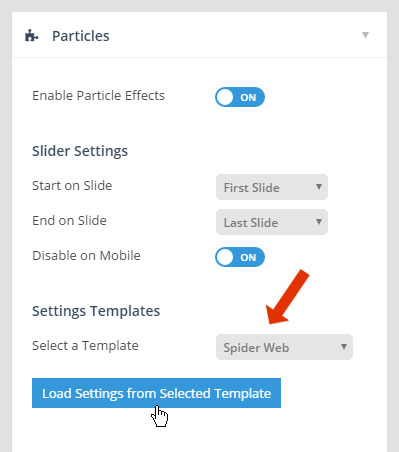Click the First Slide dropdown arrow
Screen dimensions: 399x452
point(319,187)
